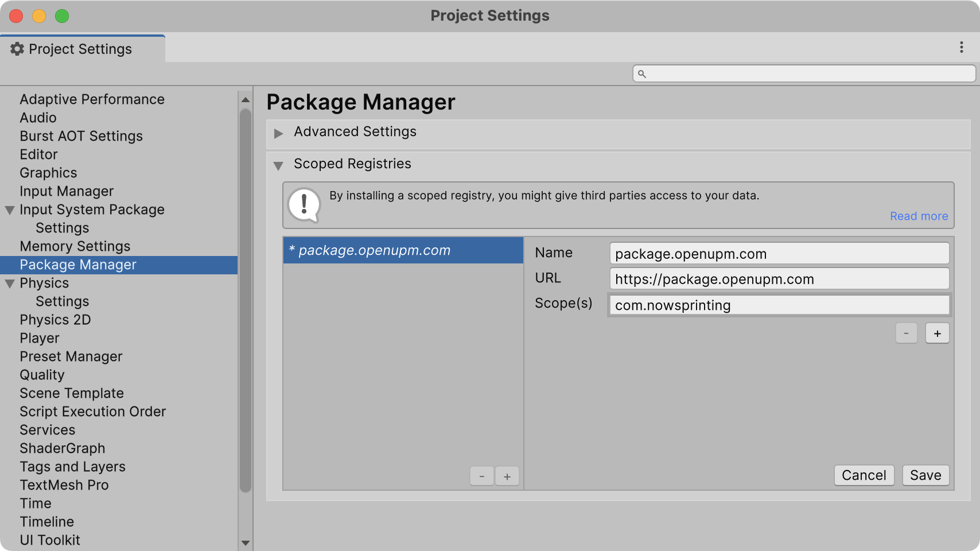Screen dimensions: 980x551
Task: Click the plus button to add scope
Action: click(x=937, y=333)
